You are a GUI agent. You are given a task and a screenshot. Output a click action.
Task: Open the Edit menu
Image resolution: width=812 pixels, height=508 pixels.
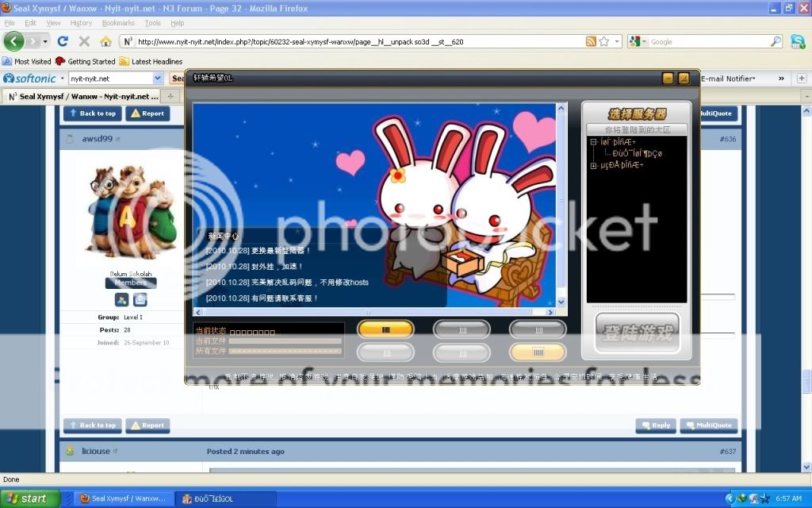click(31, 23)
